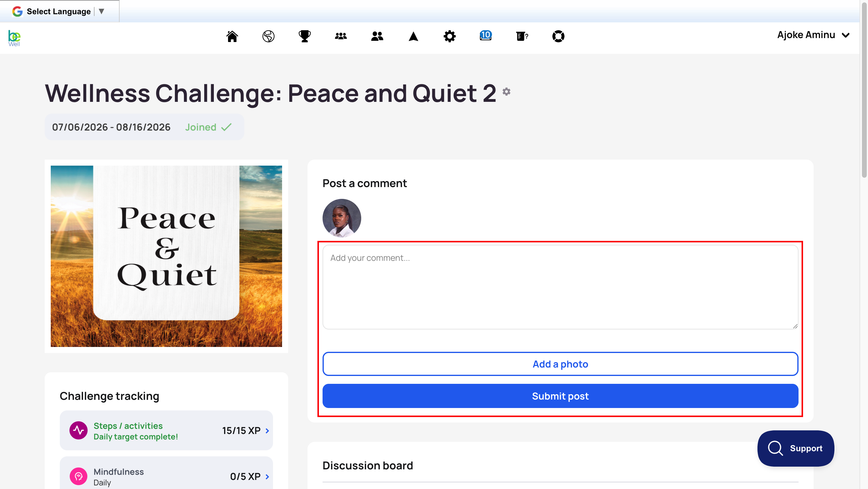
Task: Open the Support chat bubble
Action: (796, 448)
